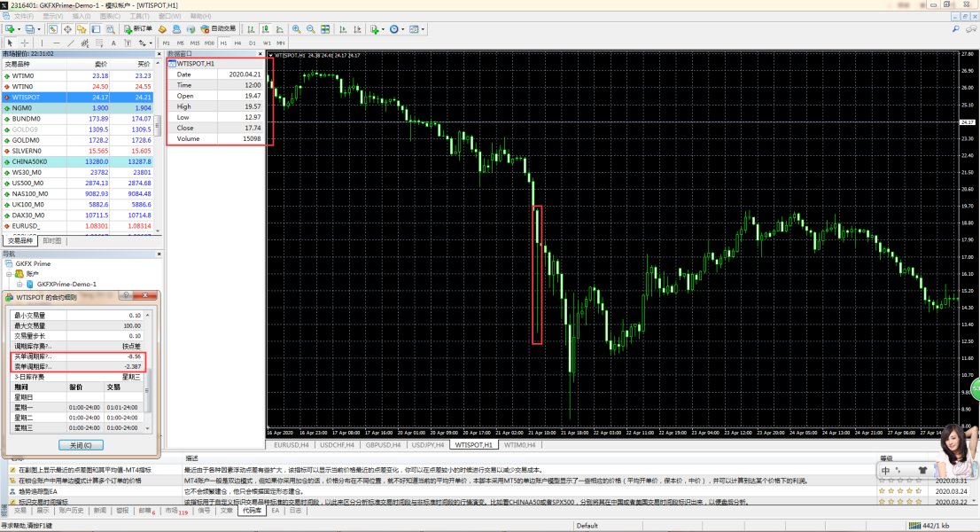This screenshot has width=980, height=532.
Task: Tile chart windows icon
Action: 325,28
